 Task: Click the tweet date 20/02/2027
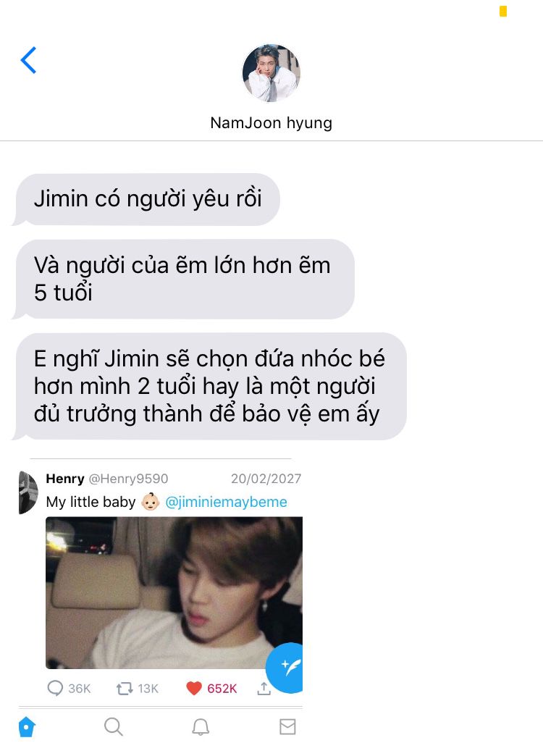tap(266, 479)
